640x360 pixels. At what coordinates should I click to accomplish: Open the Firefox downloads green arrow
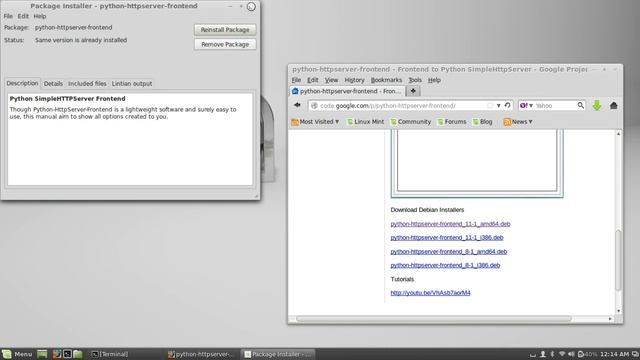point(597,105)
